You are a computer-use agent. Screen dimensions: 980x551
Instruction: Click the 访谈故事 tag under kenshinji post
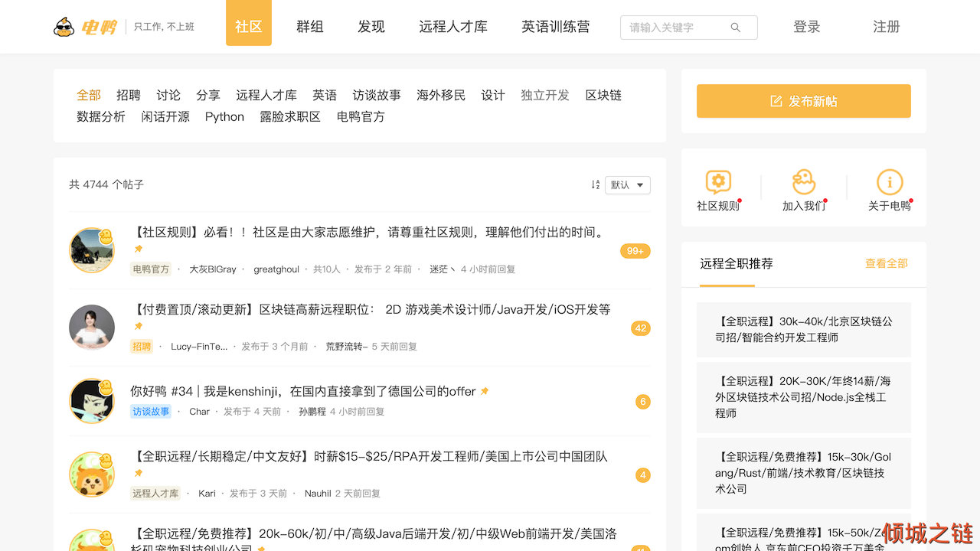151,412
